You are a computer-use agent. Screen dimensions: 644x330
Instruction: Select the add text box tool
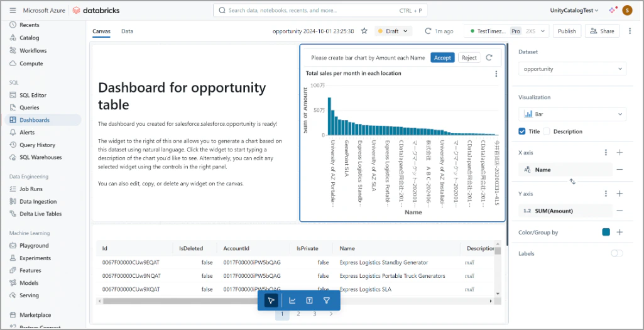pyautogui.click(x=309, y=300)
